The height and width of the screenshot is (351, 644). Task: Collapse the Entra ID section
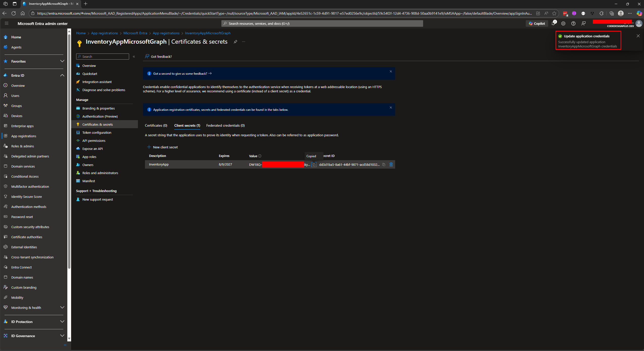62,75
